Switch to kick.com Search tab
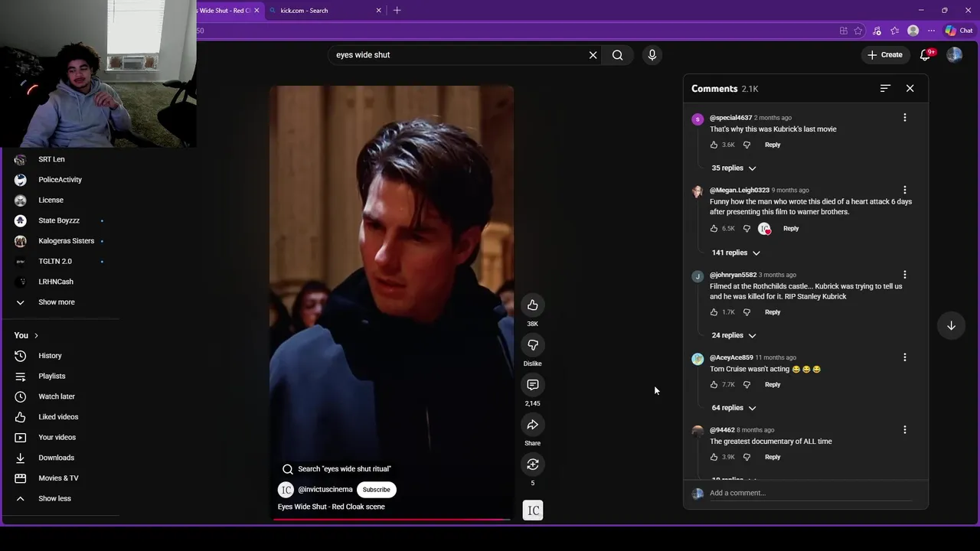Viewport: 980px width, 551px height. 325,11
